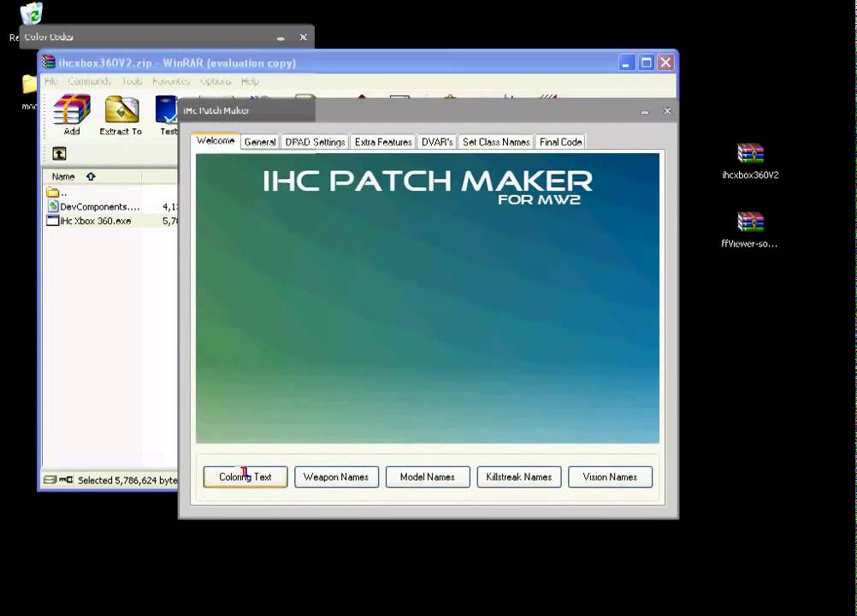
Task: Open the ihcxbox360V2 archive on desktop
Action: pos(750,161)
